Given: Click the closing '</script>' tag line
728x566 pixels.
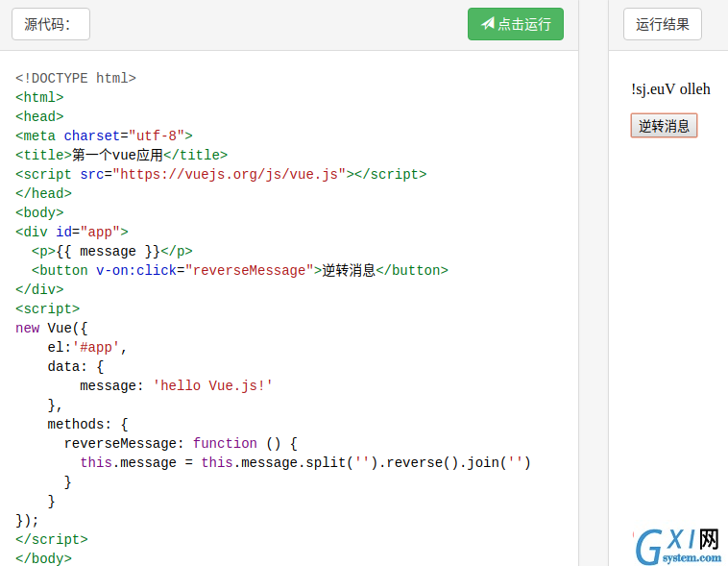Looking at the screenshot, I should (x=52, y=539).
